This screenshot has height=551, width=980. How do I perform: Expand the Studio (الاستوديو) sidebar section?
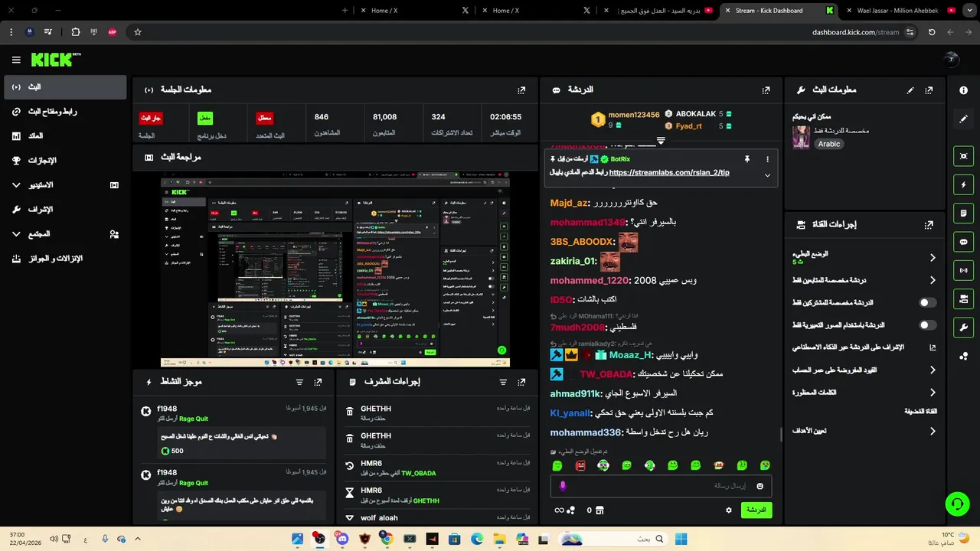tap(65, 185)
